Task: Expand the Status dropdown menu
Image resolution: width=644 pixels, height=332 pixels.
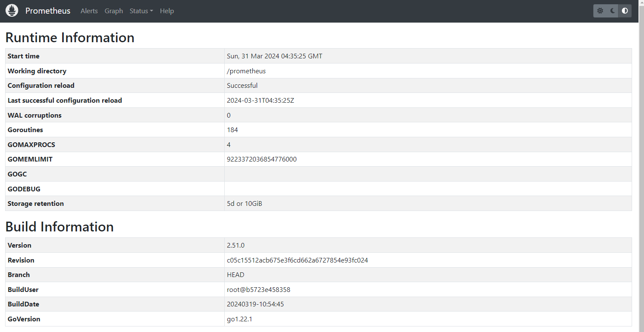Action: coord(141,11)
